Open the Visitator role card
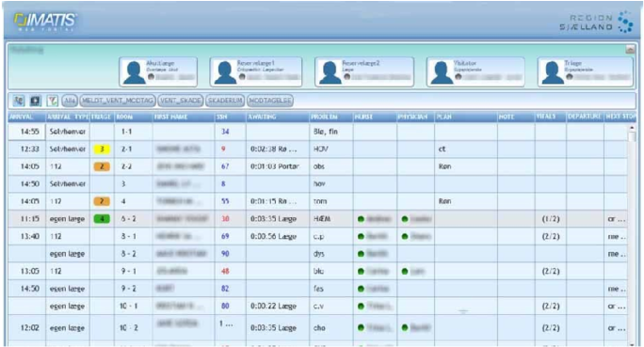644x347 pixels. coord(475,72)
